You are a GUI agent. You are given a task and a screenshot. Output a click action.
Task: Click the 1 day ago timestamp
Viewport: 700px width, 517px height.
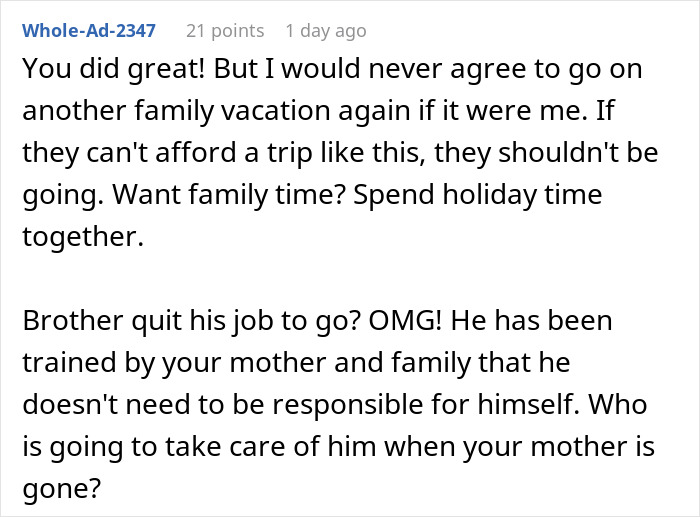[326, 31]
